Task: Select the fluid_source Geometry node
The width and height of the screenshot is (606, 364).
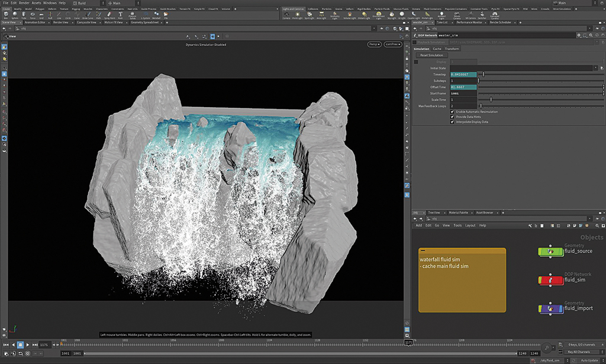Action: point(550,252)
